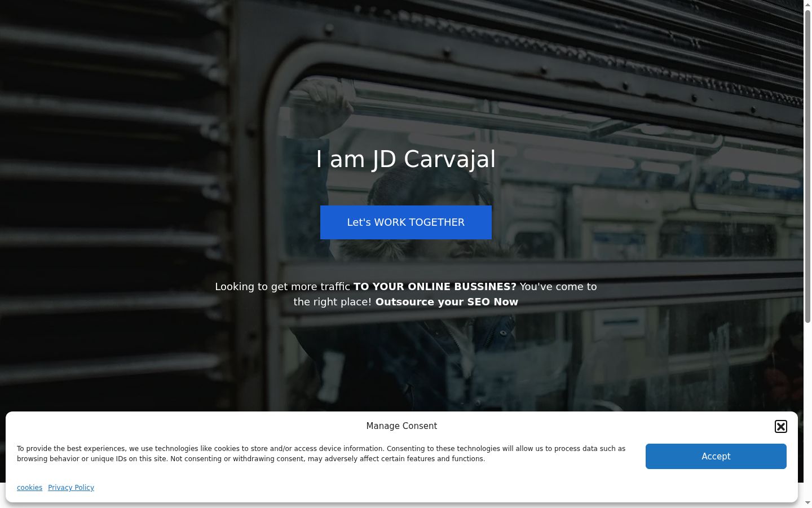Click the "Manage Consent" dialog title

click(x=401, y=426)
